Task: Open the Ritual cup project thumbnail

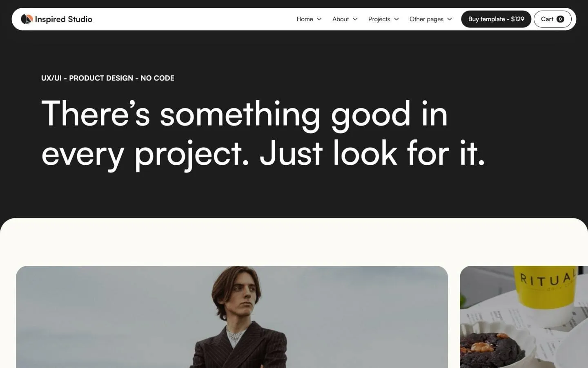Action: (524, 317)
